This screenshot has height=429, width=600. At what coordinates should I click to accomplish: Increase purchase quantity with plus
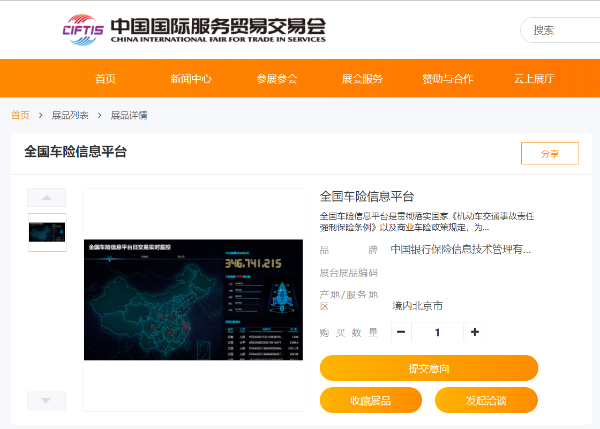475,332
